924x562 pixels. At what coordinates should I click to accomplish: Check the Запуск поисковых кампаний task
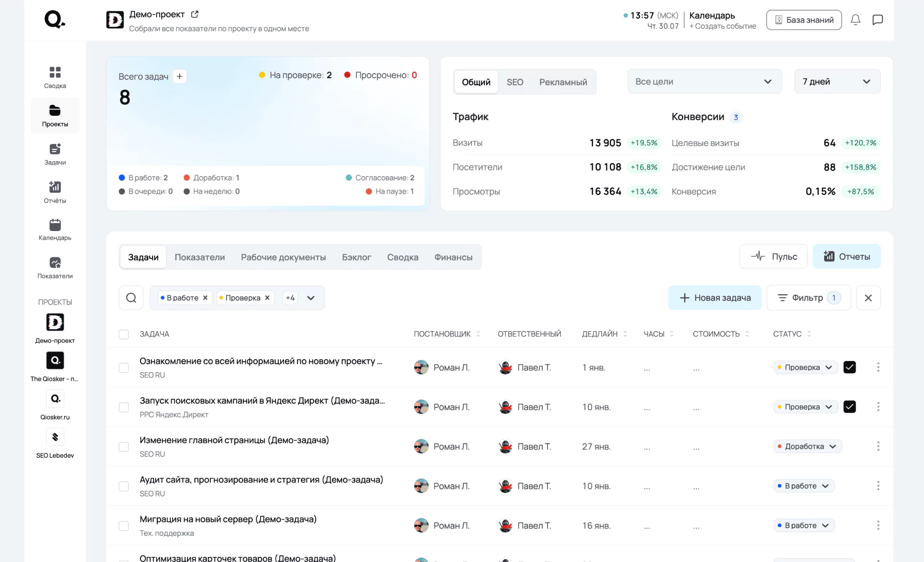click(124, 408)
